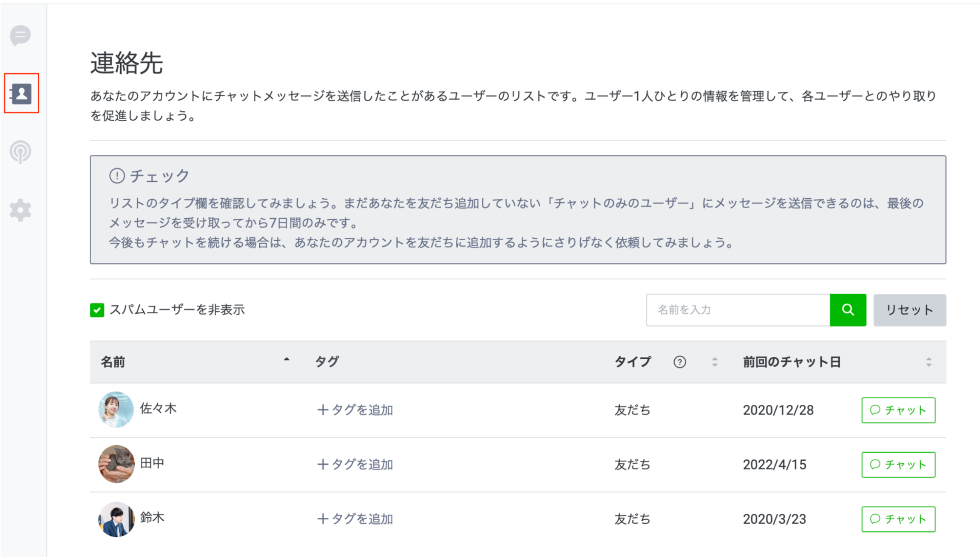Screen dimensions: 980x558
Task: Open the contacts icon in sidebar
Action: 21,93
